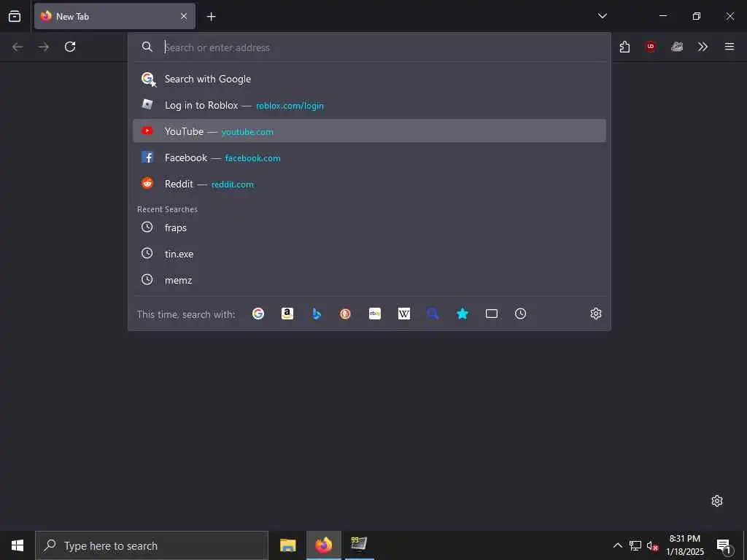Open the notification center icon

coord(724,545)
